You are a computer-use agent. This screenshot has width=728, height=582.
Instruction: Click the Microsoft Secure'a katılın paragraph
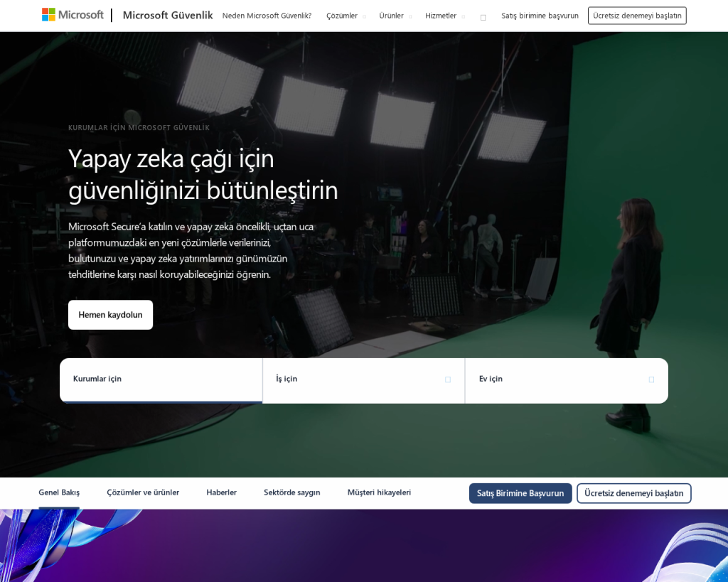[x=191, y=251]
